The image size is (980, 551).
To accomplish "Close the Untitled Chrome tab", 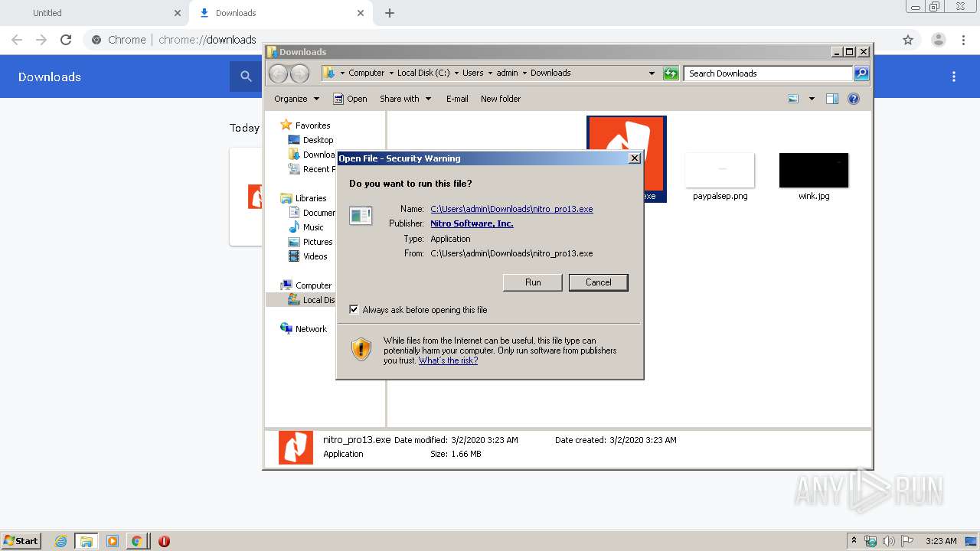I will 178,13.
